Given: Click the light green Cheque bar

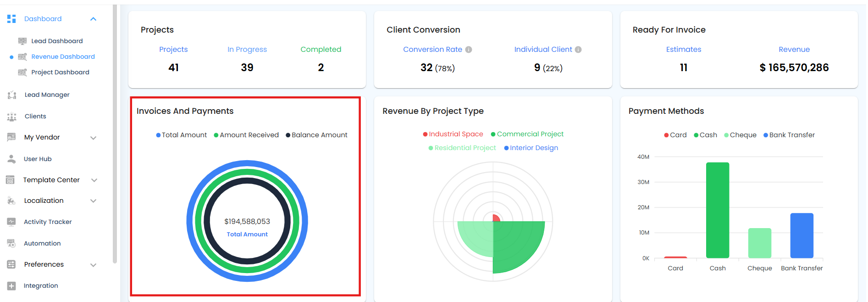Looking at the screenshot, I should [760, 243].
